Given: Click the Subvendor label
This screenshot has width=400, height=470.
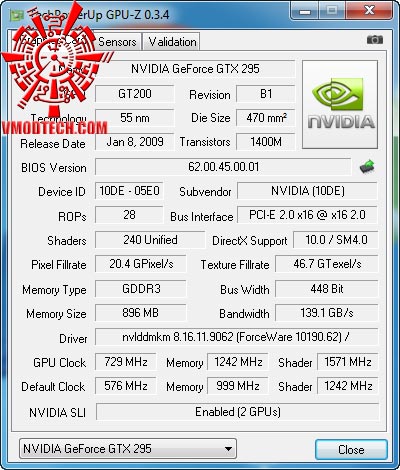Looking at the screenshot, I should point(205,192).
